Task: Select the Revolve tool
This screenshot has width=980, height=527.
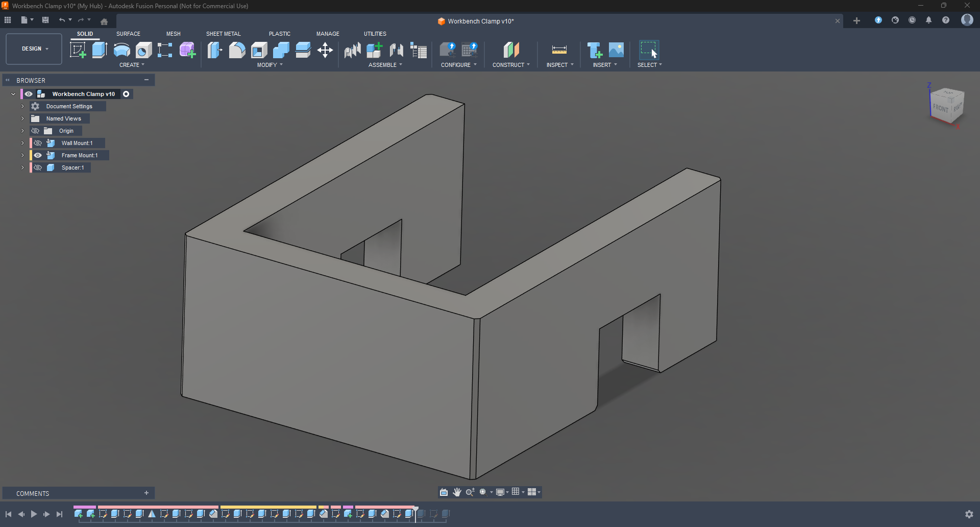Action: coord(121,50)
